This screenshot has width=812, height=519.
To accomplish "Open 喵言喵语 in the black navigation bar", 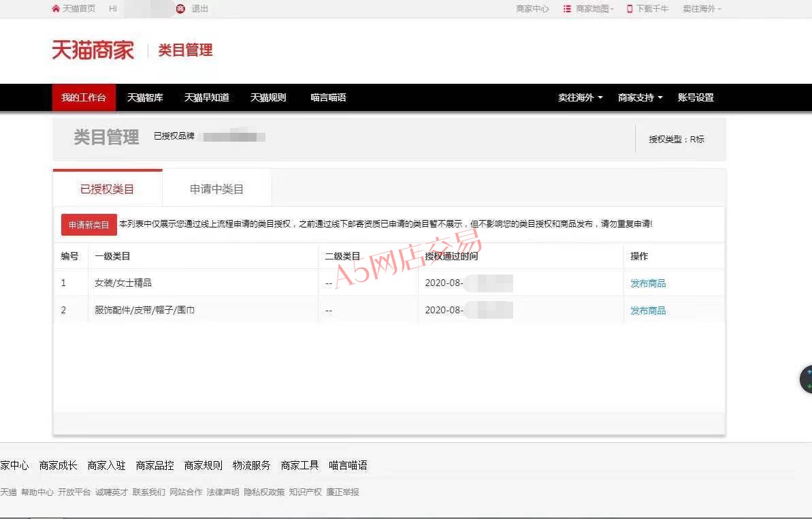I will (x=328, y=97).
